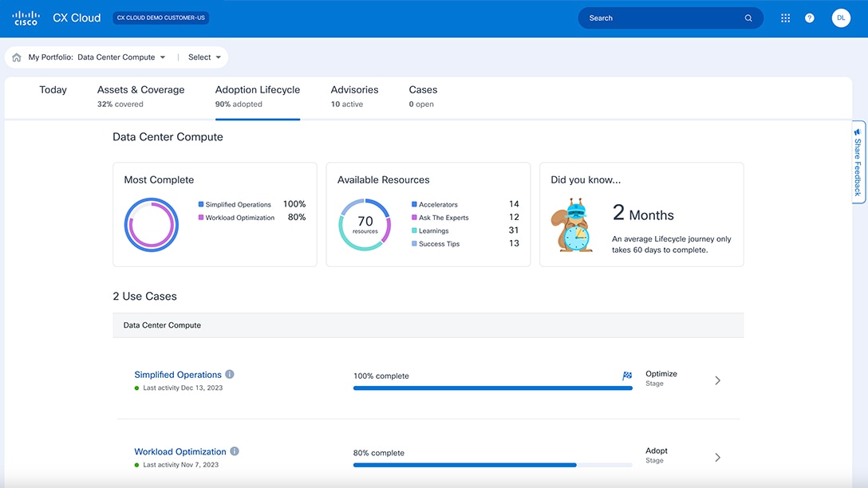Open the apps grid launcher
The image size is (868, 488).
tap(785, 18)
